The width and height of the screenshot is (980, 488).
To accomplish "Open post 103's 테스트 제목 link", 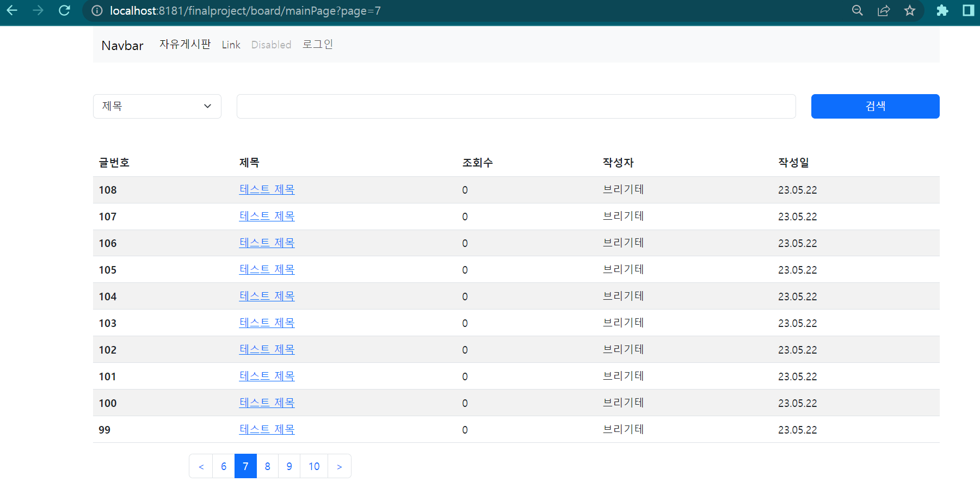I will tap(267, 323).
